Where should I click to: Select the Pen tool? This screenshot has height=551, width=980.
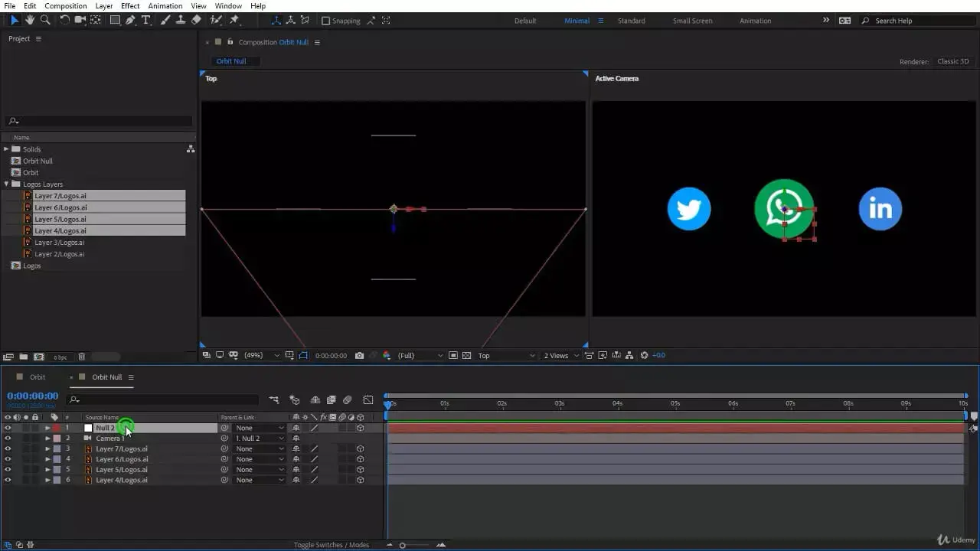pyautogui.click(x=131, y=20)
